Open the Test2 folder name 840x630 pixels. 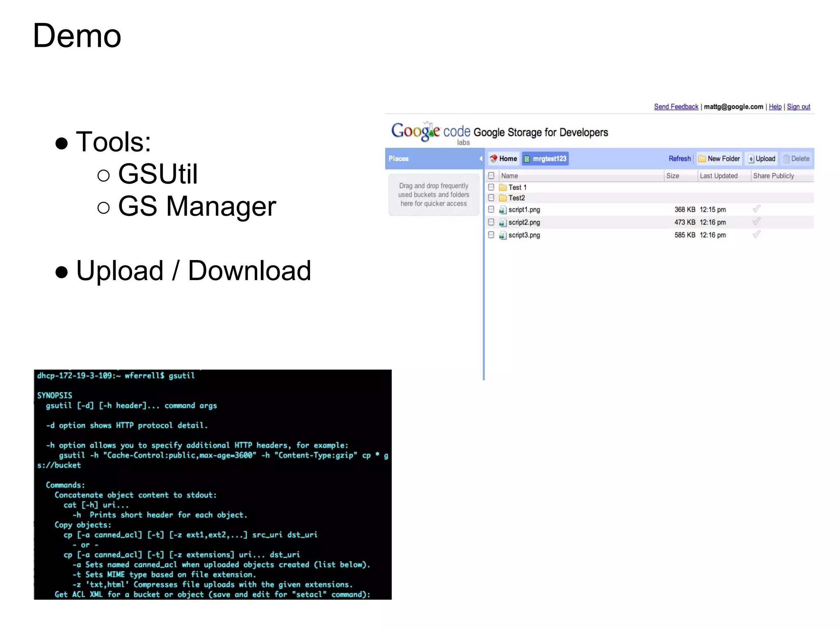pos(516,198)
